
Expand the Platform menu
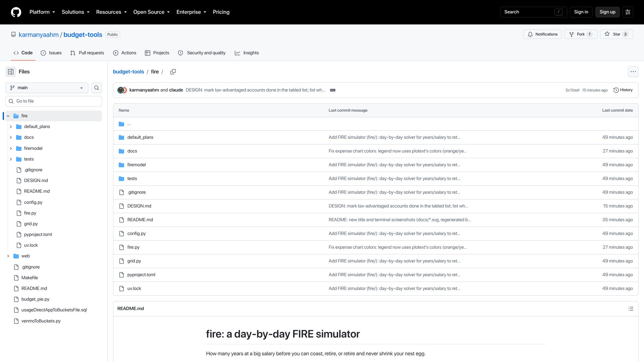(x=42, y=12)
